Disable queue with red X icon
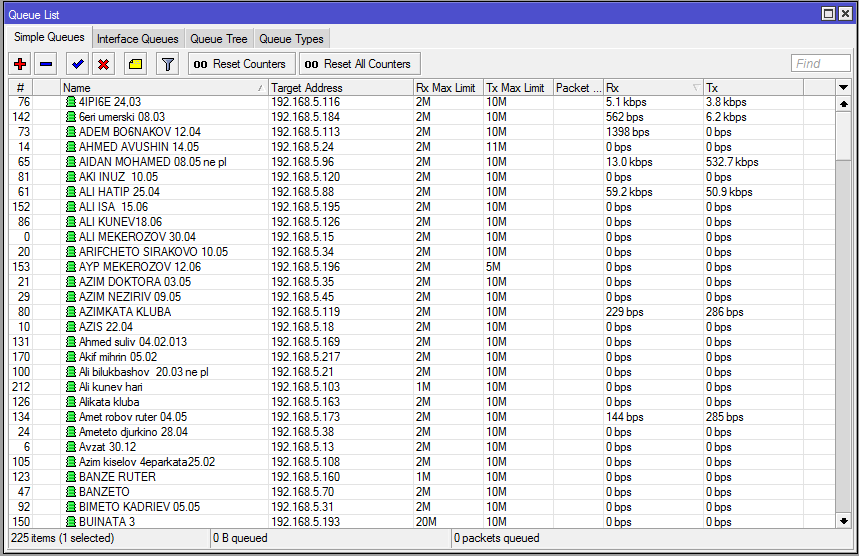 pyautogui.click(x=102, y=64)
